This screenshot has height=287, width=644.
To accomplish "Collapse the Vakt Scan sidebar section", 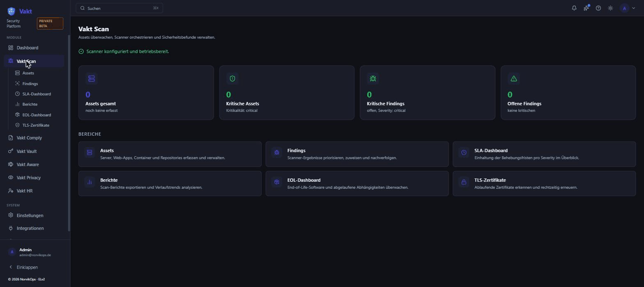I will 34,61.
